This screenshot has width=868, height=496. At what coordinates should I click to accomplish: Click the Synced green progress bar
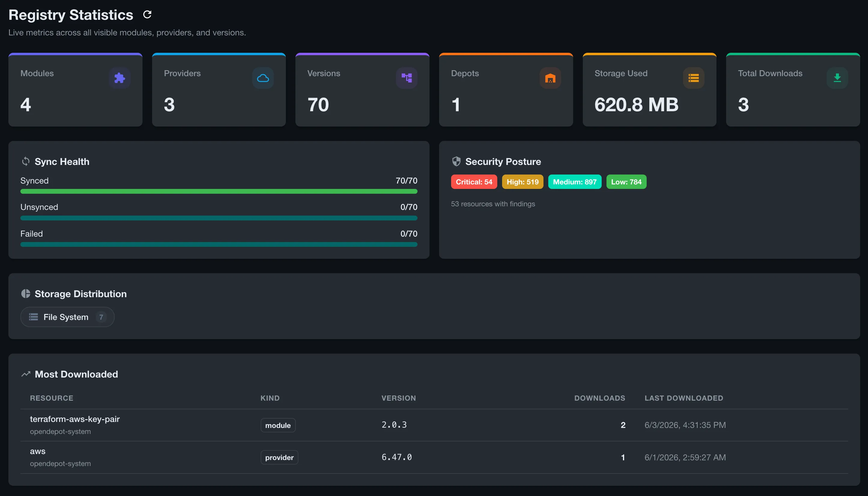click(x=219, y=191)
